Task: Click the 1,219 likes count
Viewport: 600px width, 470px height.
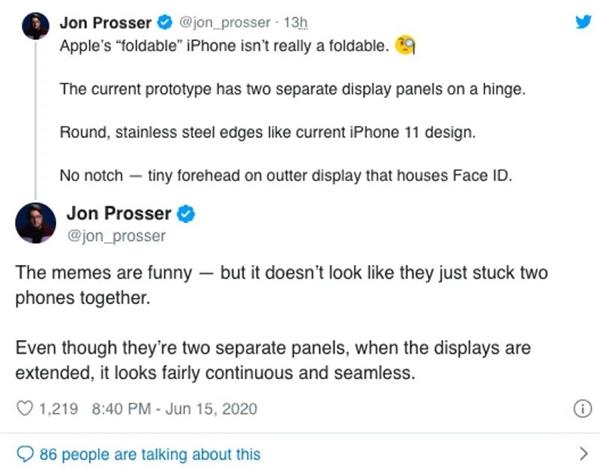Action: click(57, 409)
